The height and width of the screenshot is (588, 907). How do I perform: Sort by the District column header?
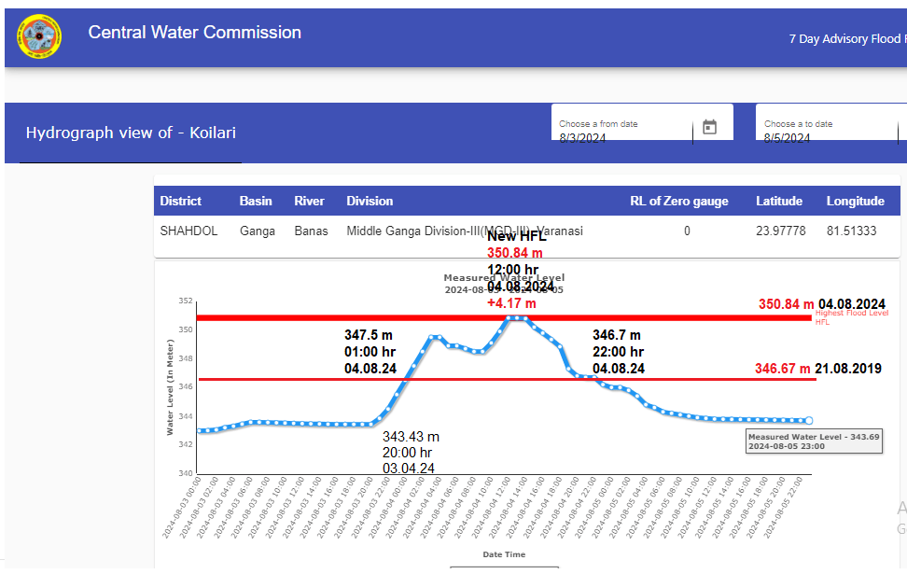coord(180,201)
